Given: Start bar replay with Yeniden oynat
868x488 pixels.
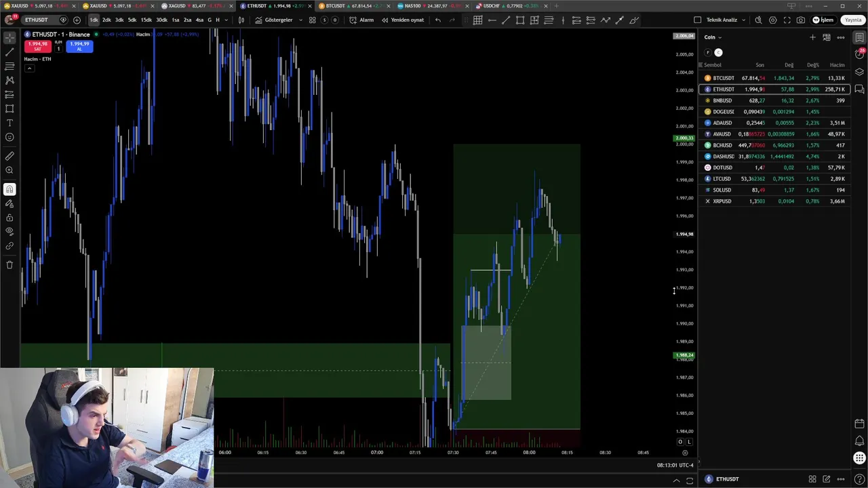Looking at the screenshot, I should coord(403,20).
